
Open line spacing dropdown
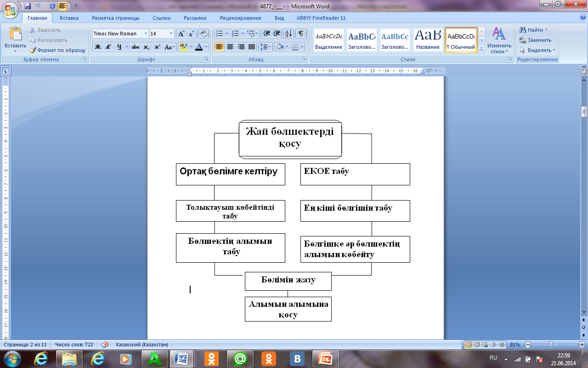pos(266,47)
